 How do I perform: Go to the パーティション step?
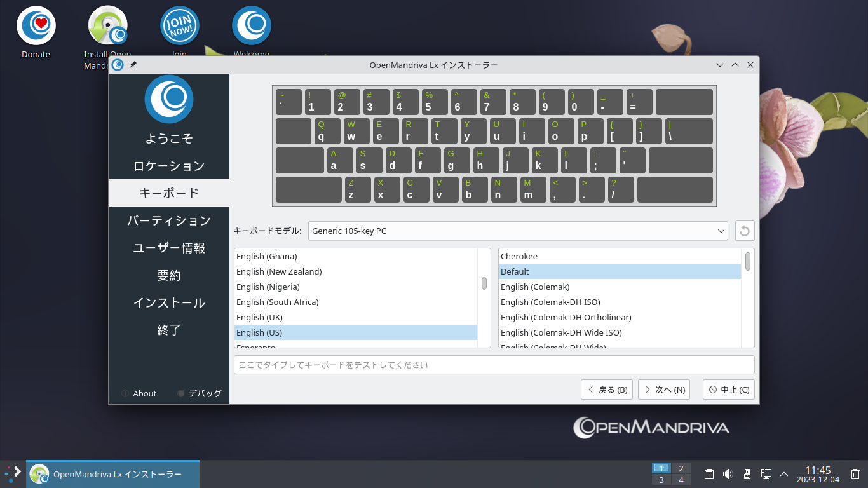coord(168,220)
